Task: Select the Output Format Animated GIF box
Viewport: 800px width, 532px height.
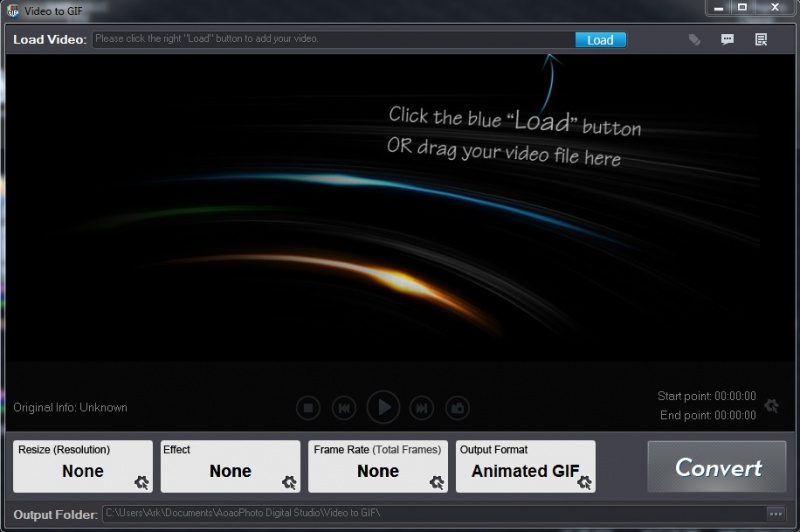Action: 520,468
